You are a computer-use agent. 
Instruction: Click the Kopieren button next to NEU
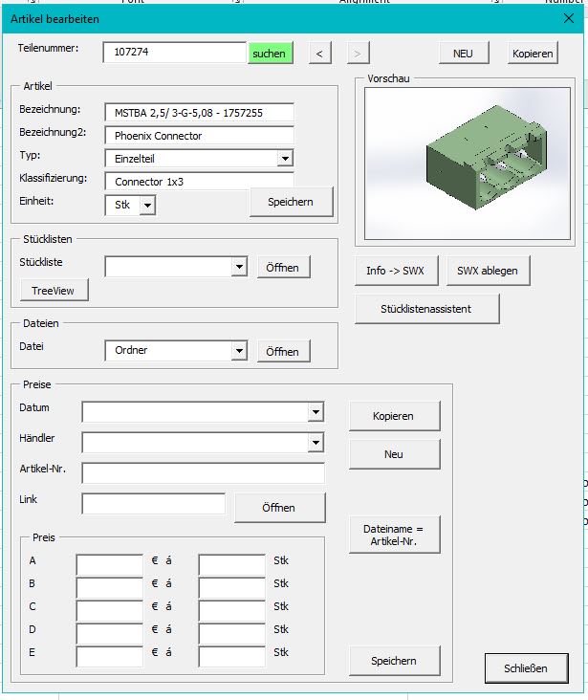click(x=532, y=54)
